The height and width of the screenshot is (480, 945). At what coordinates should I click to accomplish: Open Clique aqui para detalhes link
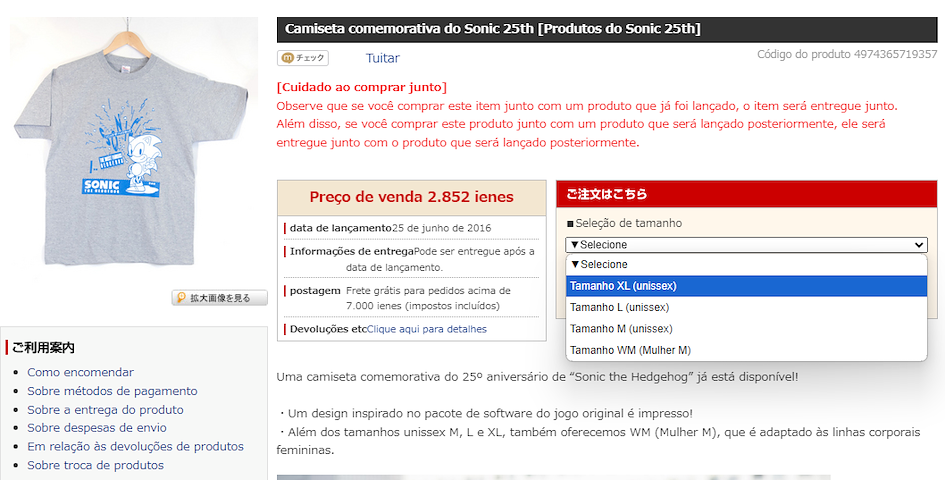(427, 329)
